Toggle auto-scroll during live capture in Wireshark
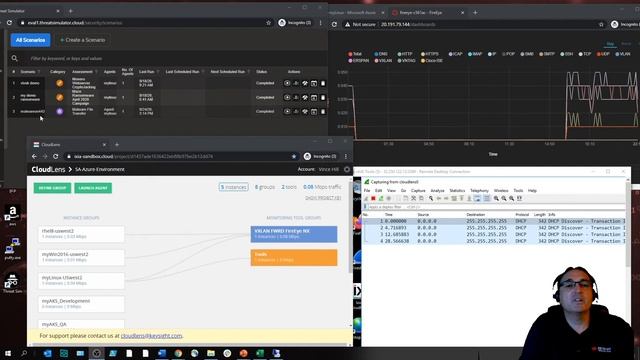The height and width of the screenshot is (360, 640). point(477,198)
